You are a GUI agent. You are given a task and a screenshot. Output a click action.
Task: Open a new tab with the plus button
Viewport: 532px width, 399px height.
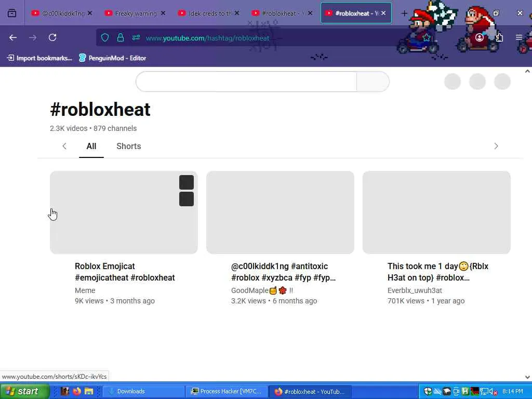404,13
